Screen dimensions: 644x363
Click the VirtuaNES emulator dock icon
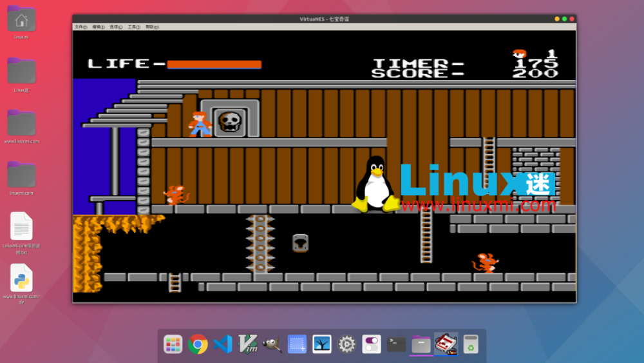(x=446, y=344)
